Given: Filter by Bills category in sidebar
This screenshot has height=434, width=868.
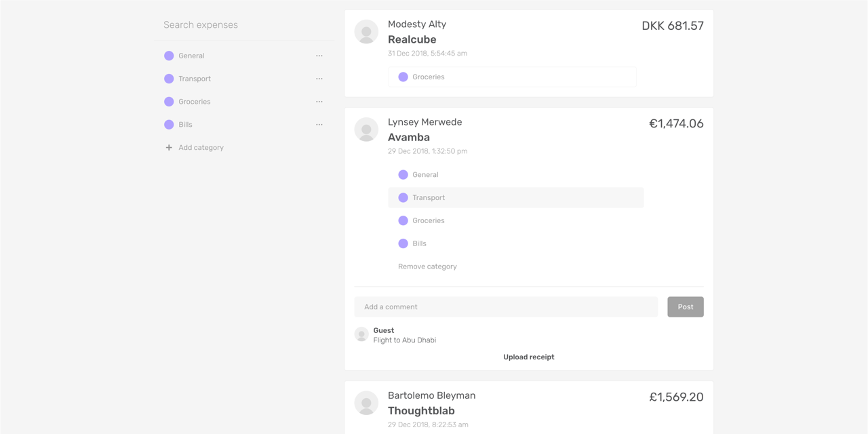Looking at the screenshot, I should point(185,125).
